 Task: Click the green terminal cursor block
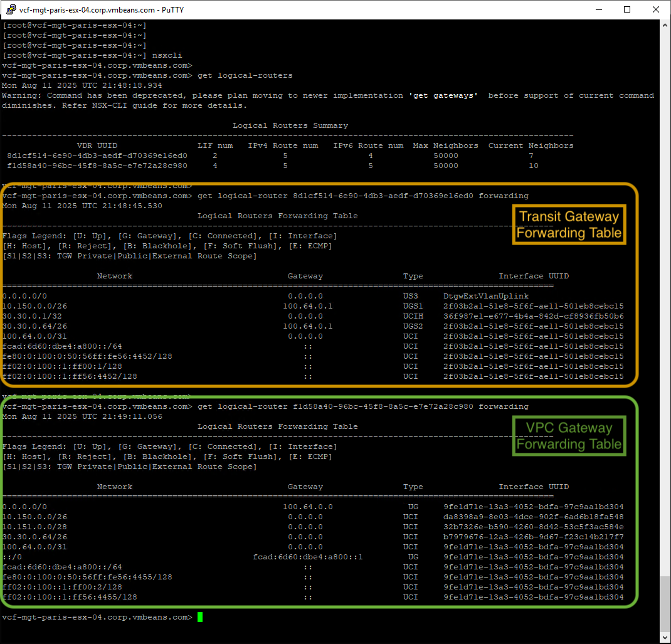pos(199,617)
